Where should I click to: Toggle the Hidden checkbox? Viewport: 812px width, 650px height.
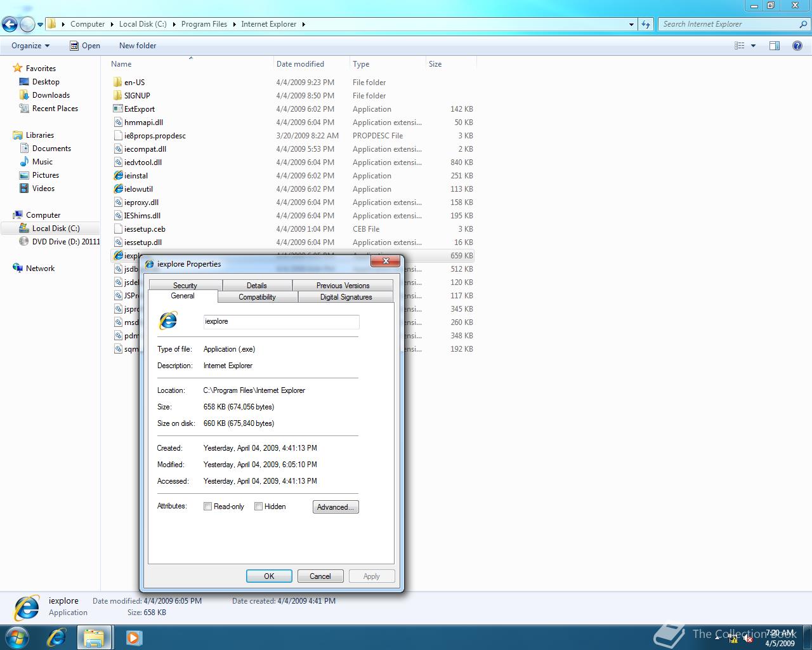(x=258, y=507)
